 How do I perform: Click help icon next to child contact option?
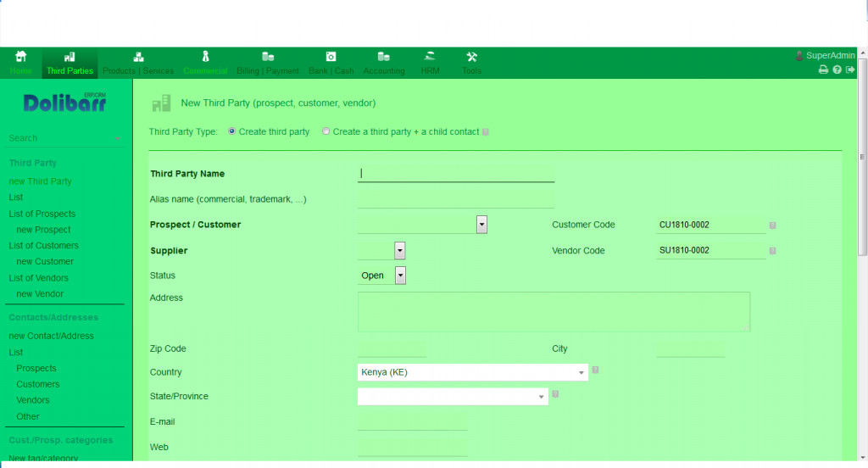[486, 131]
